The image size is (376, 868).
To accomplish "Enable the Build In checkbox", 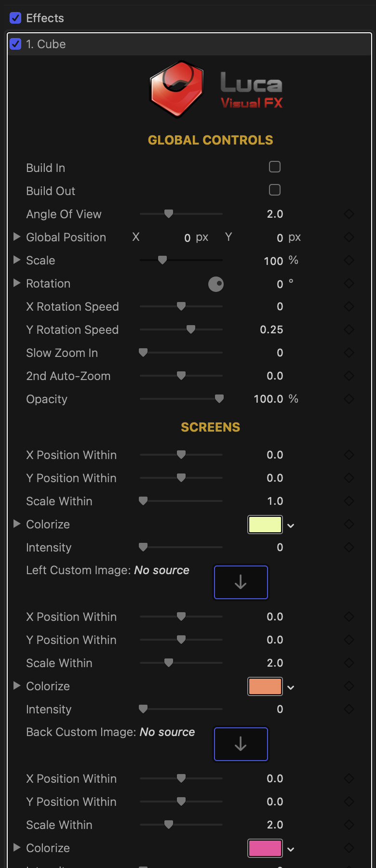I will (275, 167).
